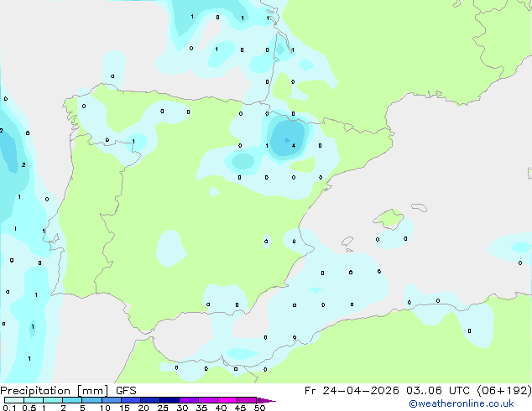Screen dimensions: 532x411
Task: Click the legend label "10"
Action: [x=105, y=408]
